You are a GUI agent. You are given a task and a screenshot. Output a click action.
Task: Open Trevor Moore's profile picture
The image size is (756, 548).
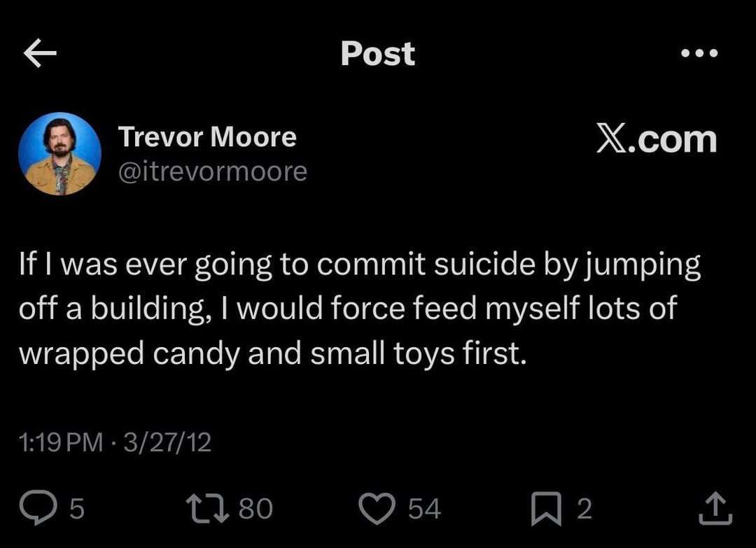59,153
